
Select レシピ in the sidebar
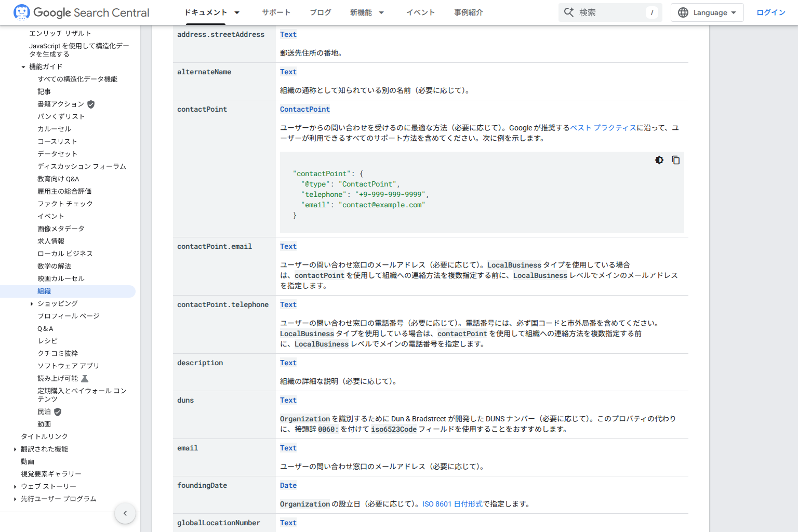pyautogui.click(x=47, y=341)
